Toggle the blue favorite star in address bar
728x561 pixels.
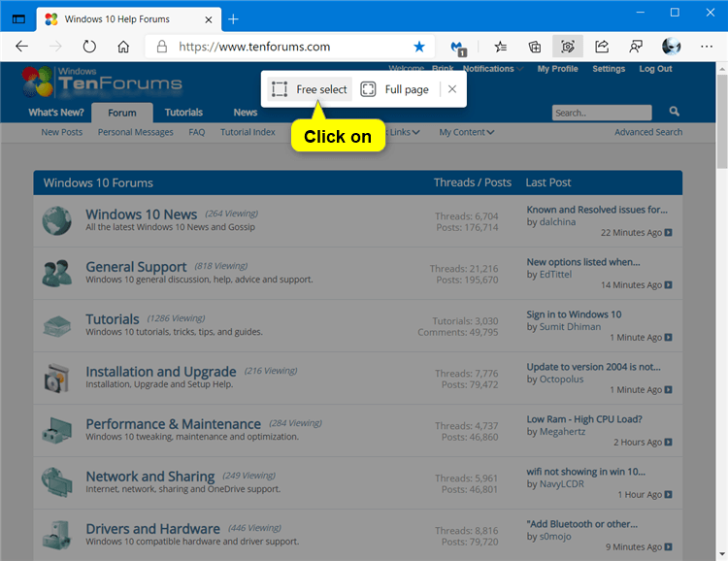click(x=418, y=47)
